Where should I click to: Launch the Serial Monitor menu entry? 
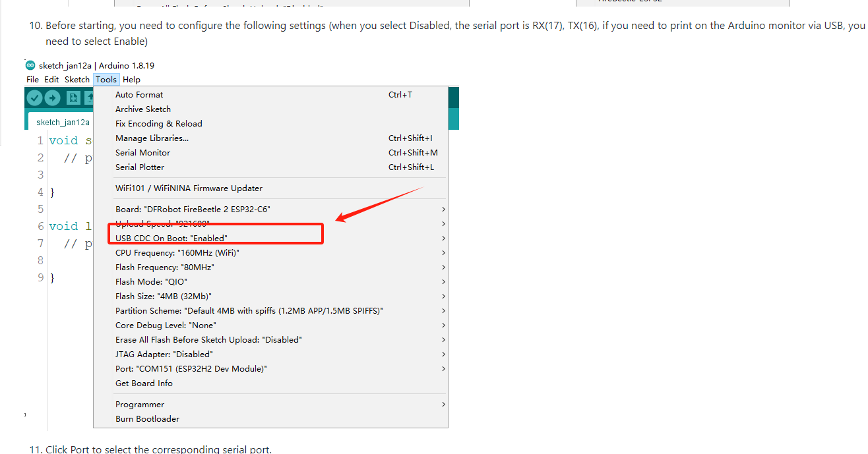coord(271,153)
